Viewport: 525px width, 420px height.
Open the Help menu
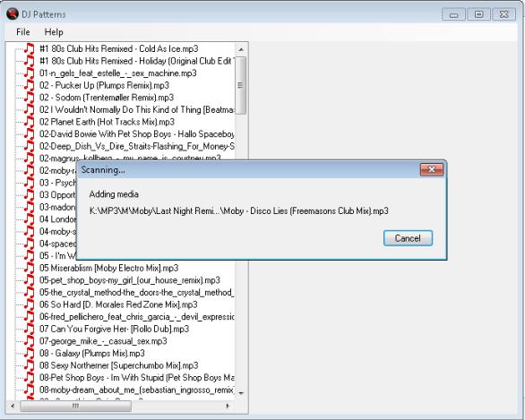coord(54,32)
